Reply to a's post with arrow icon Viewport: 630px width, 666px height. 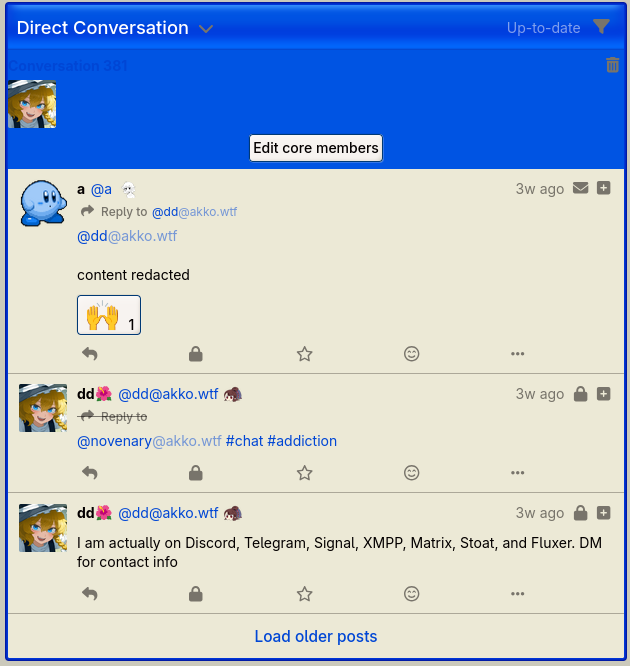click(x=90, y=354)
